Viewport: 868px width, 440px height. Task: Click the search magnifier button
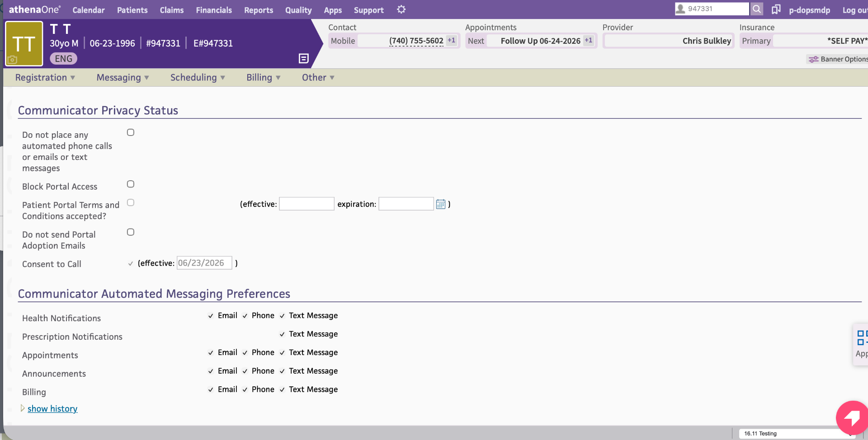tap(757, 9)
